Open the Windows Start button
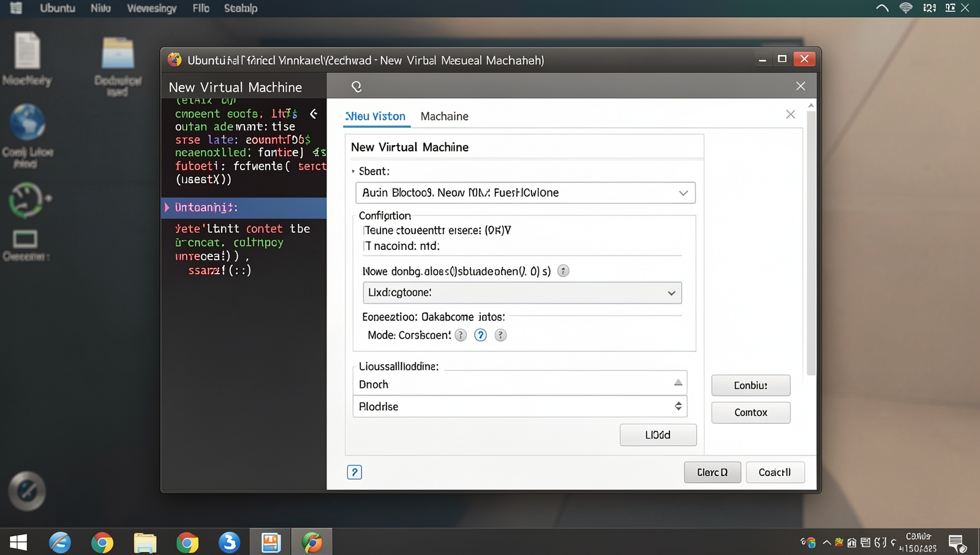This screenshot has width=980, height=555. [x=18, y=542]
